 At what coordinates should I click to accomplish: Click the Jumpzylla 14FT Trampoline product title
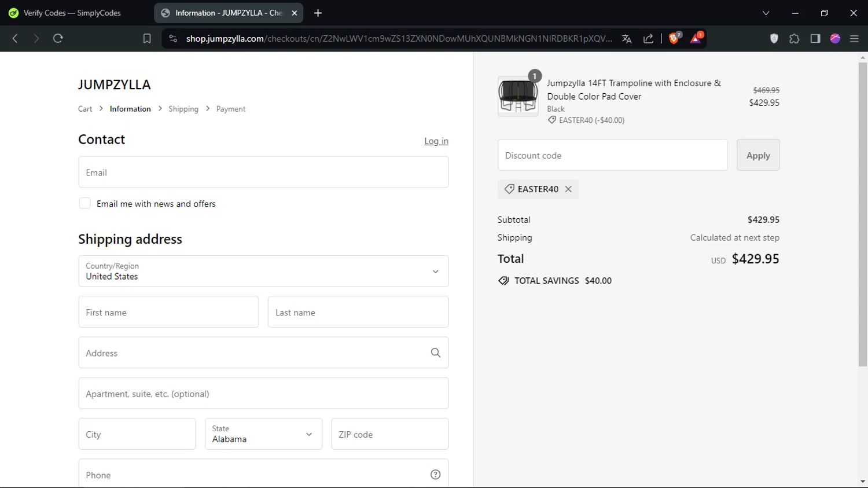pyautogui.click(x=634, y=90)
